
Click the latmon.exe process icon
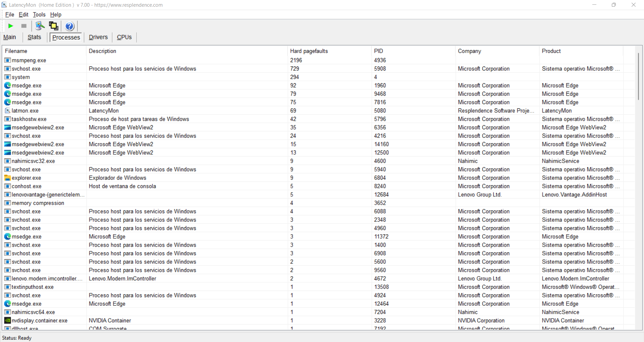point(7,111)
